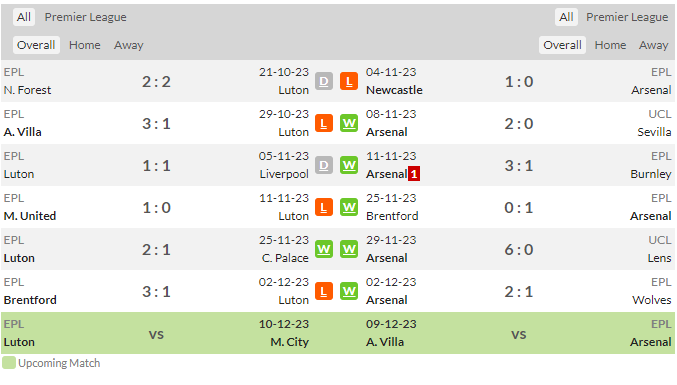Open the 6 : 0 Arsenal–Lens score
677x385 pixels.
point(519,249)
